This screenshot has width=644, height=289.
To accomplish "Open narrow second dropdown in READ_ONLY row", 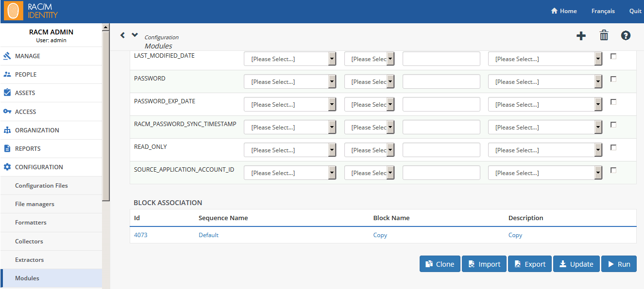I will pos(369,150).
